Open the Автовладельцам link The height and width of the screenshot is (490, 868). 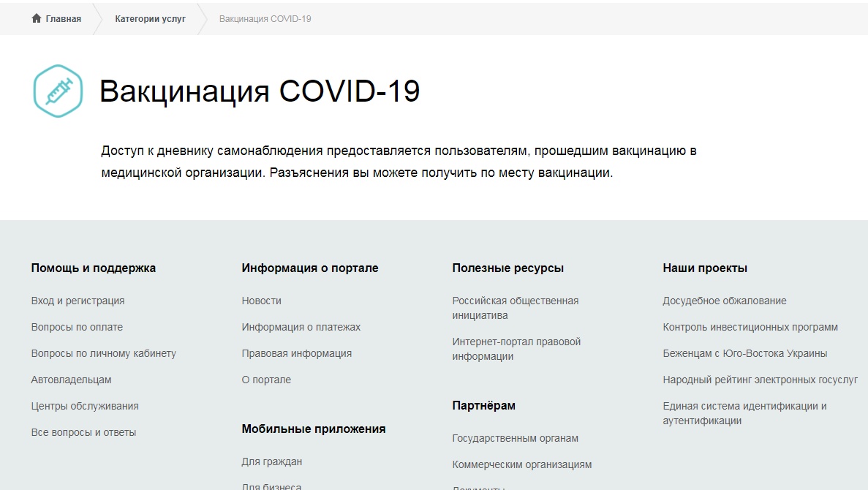pyautogui.click(x=71, y=380)
